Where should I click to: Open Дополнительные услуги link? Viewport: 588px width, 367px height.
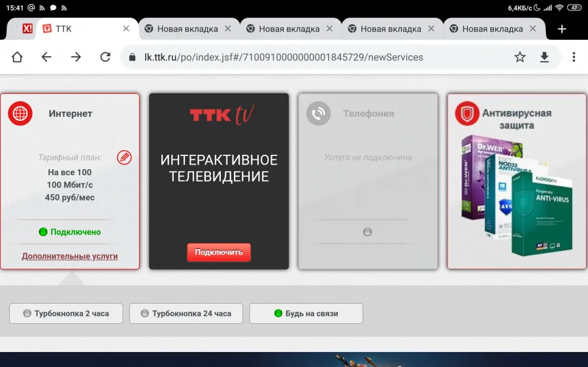pos(70,256)
